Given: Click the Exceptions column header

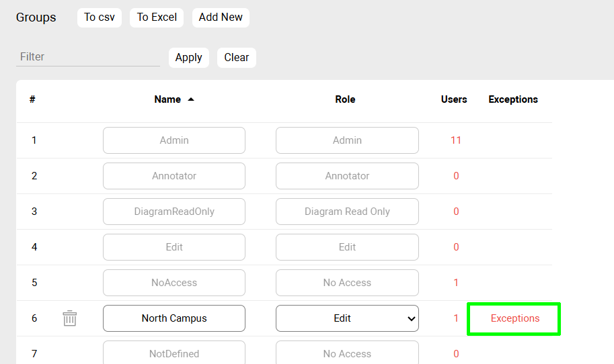Looking at the screenshot, I should click(513, 99).
